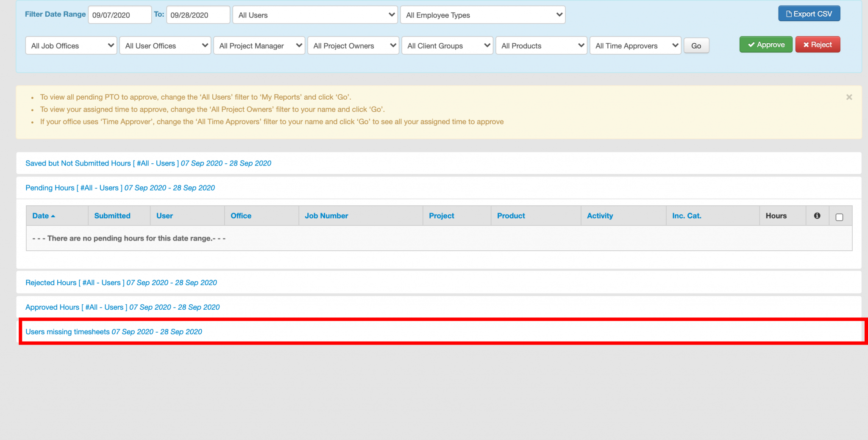Click the checkmark icon on Approve button
The height and width of the screenshot is (440, 868).
pyautogui.click(x=751, y=44)
